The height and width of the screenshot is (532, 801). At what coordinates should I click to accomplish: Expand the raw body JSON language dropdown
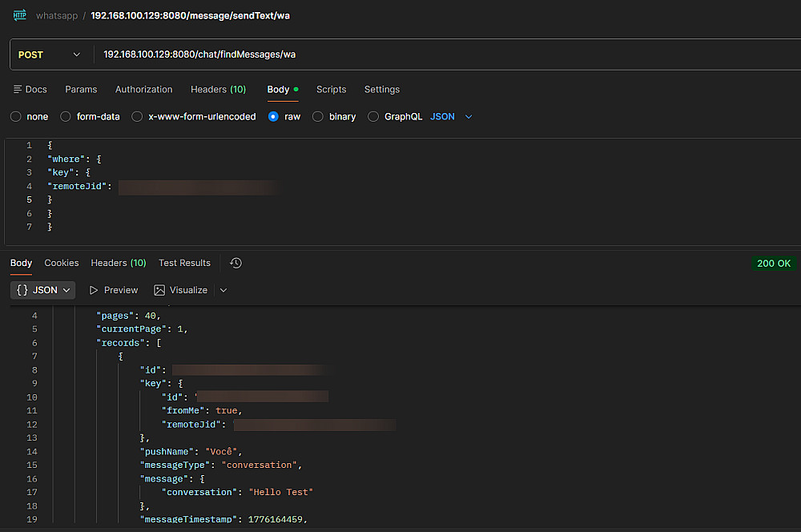469,117
